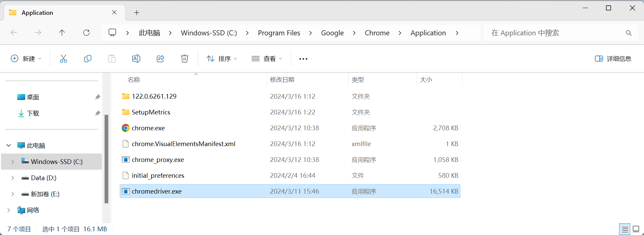644x235 pixels.
Task: Sort by 名称 column header
Action: pyautogui.click(x=134, y=80)
